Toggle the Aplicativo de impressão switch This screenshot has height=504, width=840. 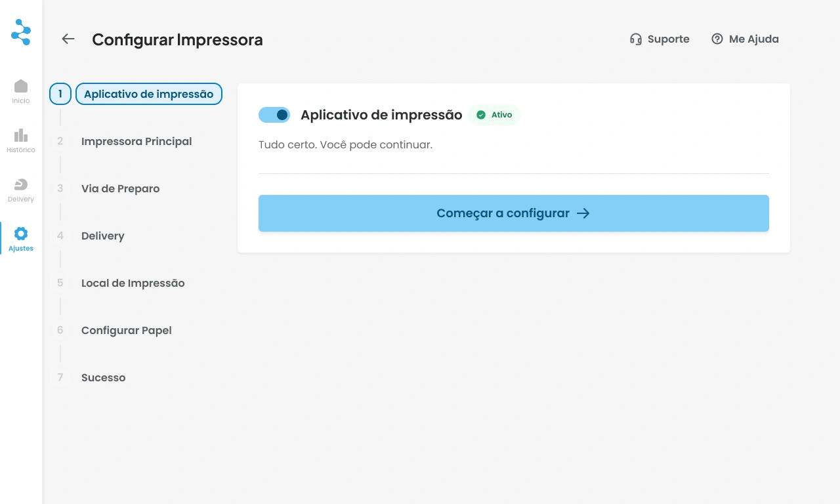(x=274, y=115)
